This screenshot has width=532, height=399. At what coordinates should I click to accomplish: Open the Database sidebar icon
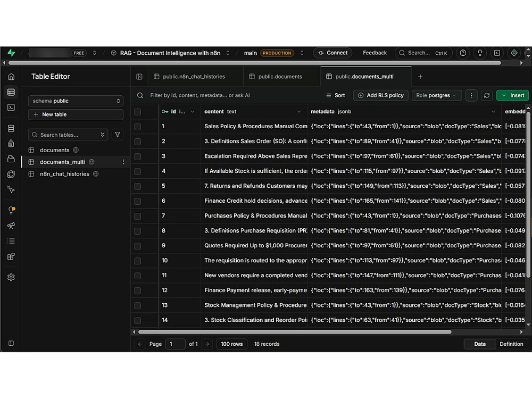(x=11, y=128)
